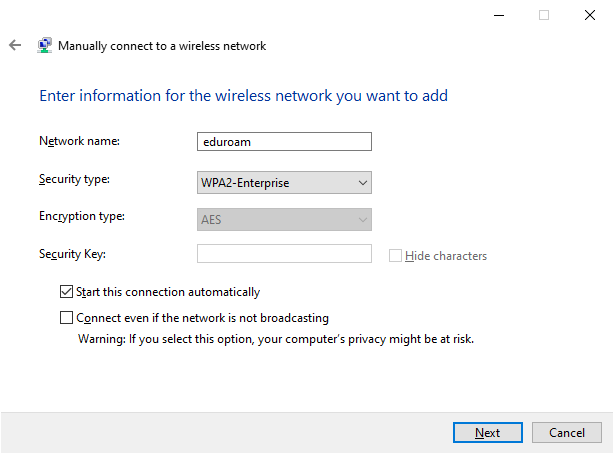
Task: Go back using the back arrow
Action: (x=15, y=46)
